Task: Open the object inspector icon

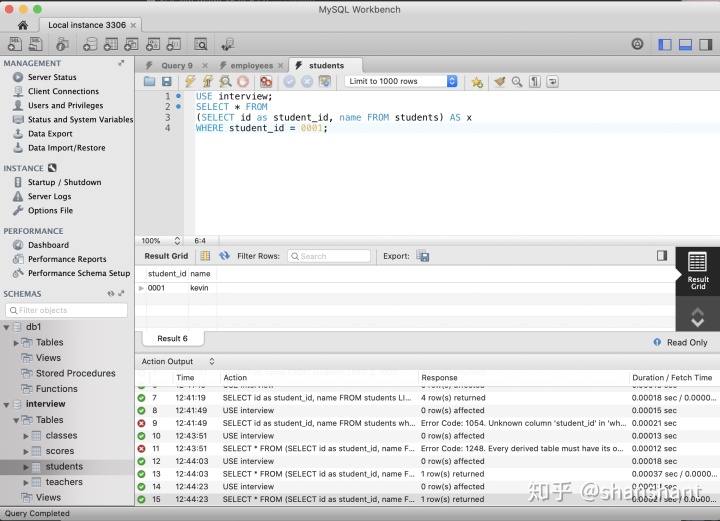Action: tap(62, 44)
